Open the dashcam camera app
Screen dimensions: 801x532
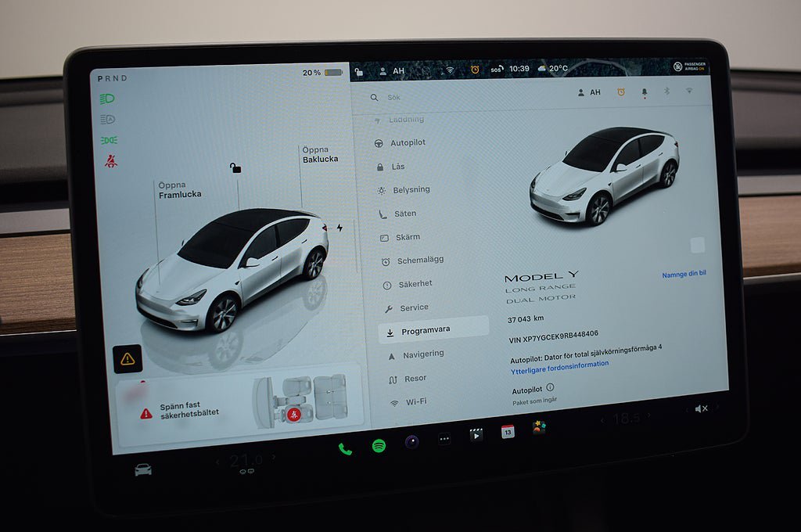click(411, 442)
